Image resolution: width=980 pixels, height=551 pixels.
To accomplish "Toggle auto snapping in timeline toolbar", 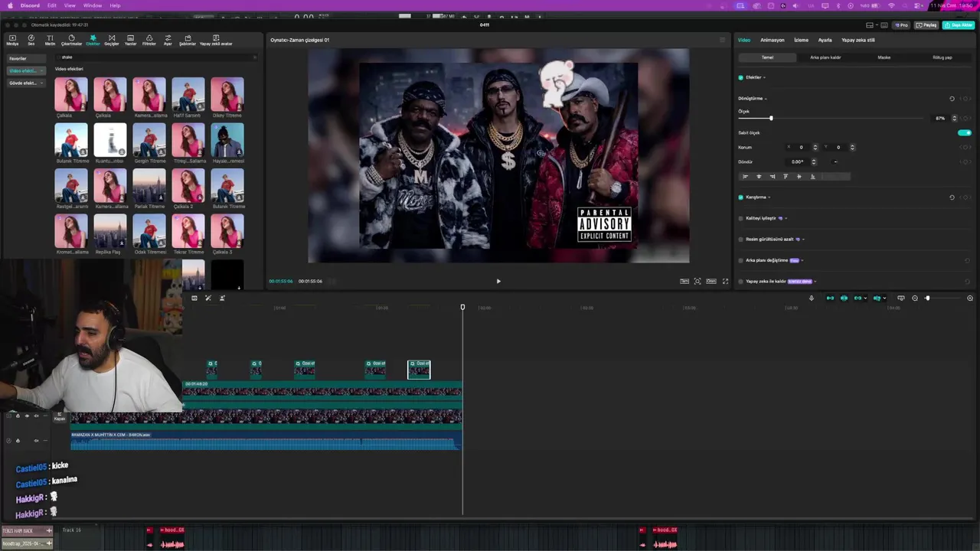I will 844,298.
